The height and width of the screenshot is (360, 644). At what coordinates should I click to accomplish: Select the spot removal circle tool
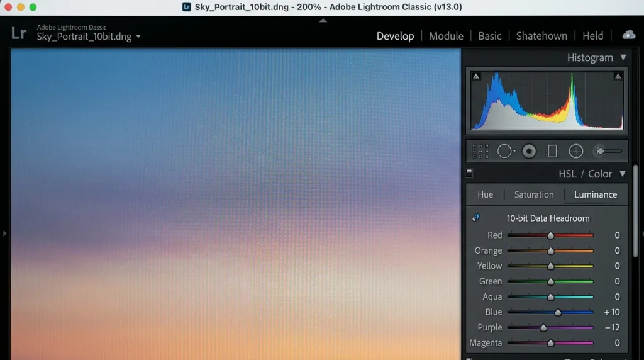coord(504,151)
